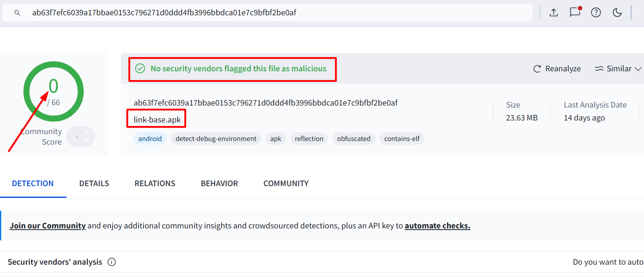Switch to the COMMUNITY tab
The image size is (644, 280).
286,184
